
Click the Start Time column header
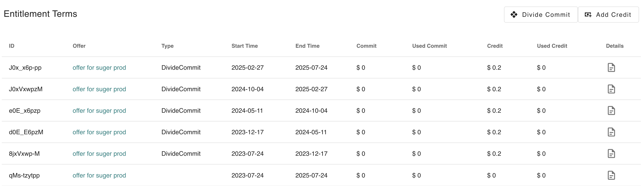pos(244,46)
